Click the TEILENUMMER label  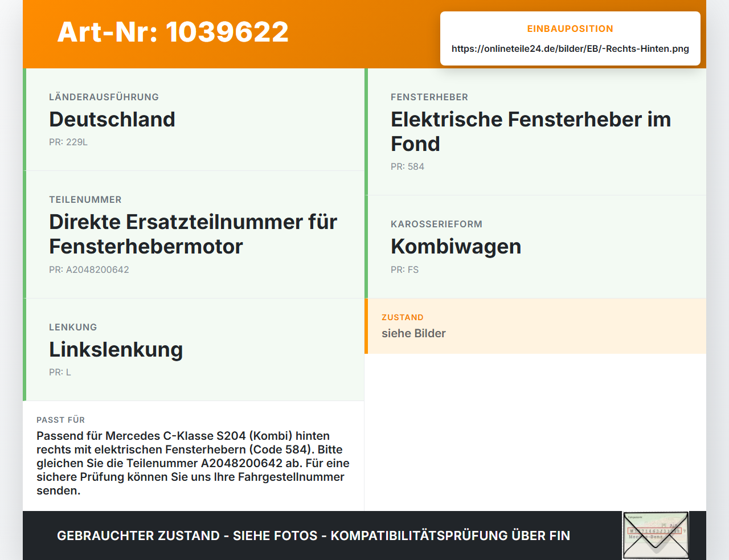coord(85,199)
